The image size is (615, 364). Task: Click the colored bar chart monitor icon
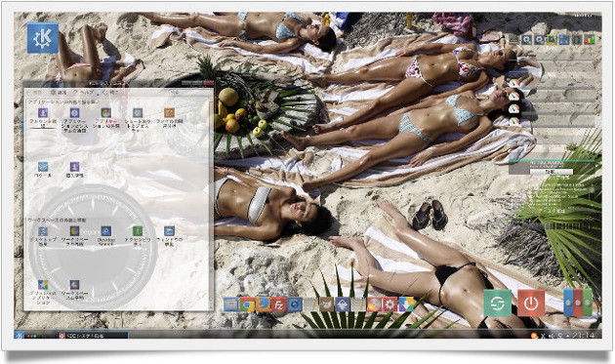[x=589, y=39]
